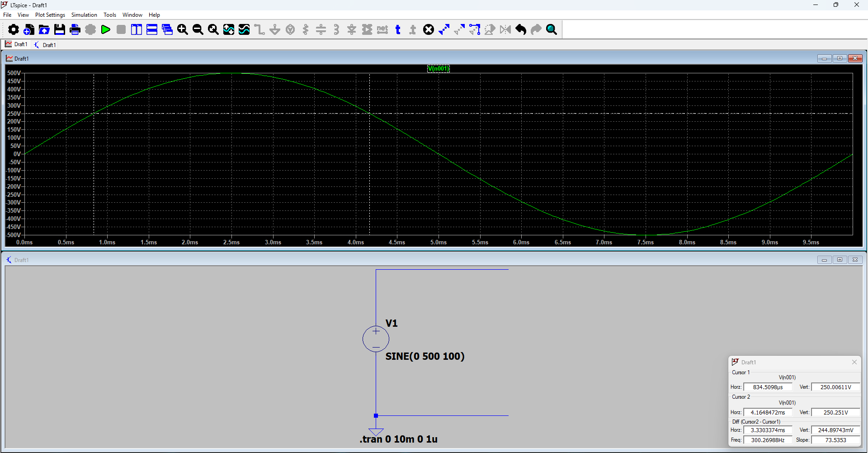868x453 pixels.
Task: Minimize the Draft1 schematic pane
Action: coord(825,260)
